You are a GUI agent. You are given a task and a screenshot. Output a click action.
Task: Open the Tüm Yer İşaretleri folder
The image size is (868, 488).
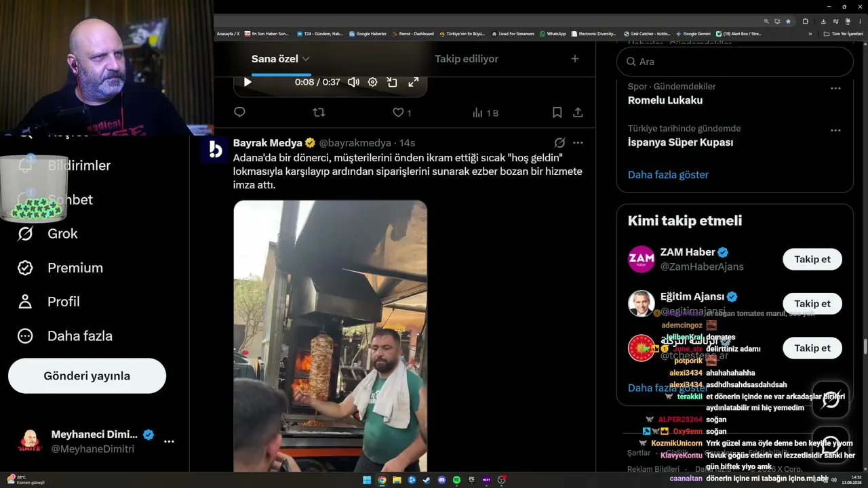point(843,34)
